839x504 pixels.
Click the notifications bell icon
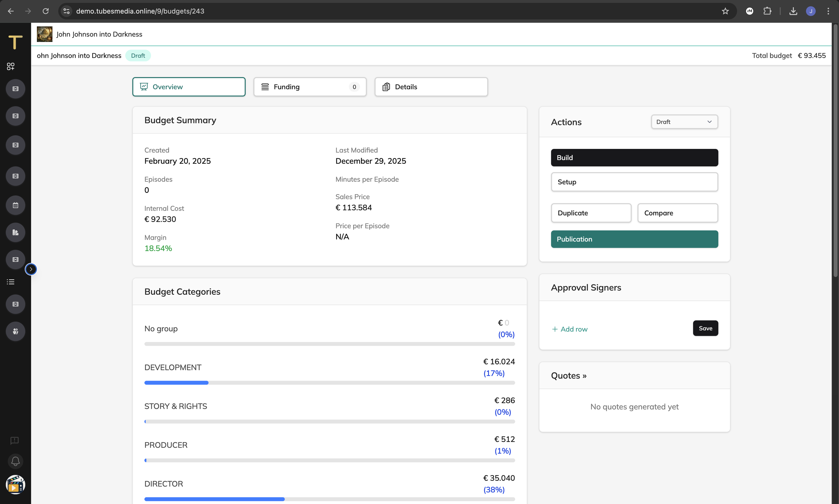pos(15,461)
